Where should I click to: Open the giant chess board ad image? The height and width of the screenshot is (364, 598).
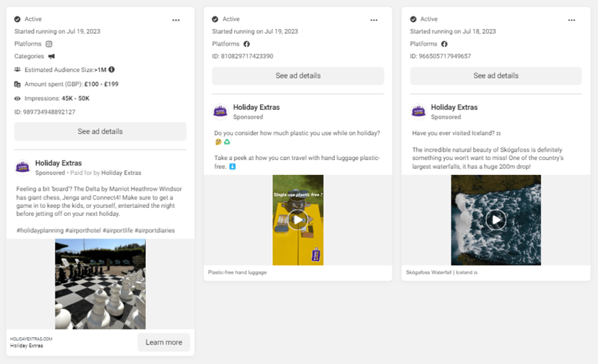pyautogui.click(x=100, y=284)
